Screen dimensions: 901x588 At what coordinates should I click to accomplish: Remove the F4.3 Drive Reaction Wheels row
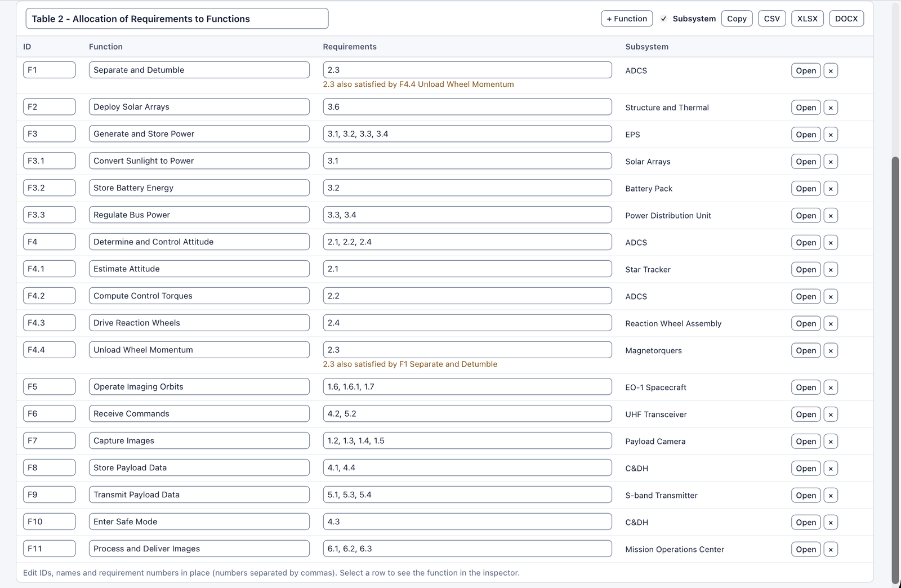(x=831, y=324)
